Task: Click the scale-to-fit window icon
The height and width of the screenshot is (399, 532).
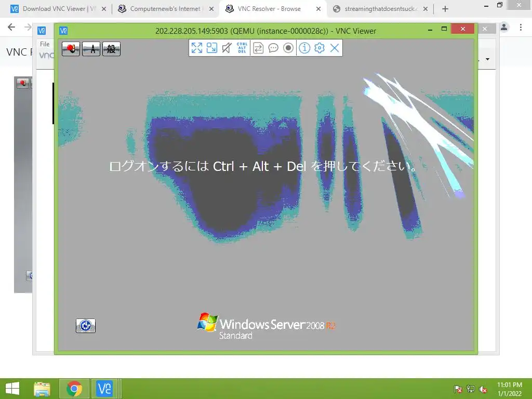Action: tap(212, 48)
